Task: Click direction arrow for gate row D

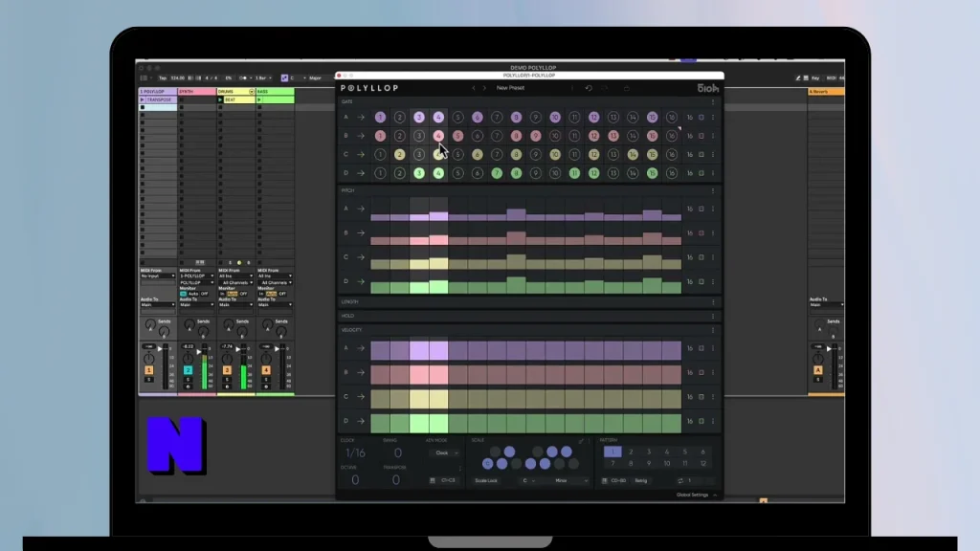Action: tap(361, 173)
